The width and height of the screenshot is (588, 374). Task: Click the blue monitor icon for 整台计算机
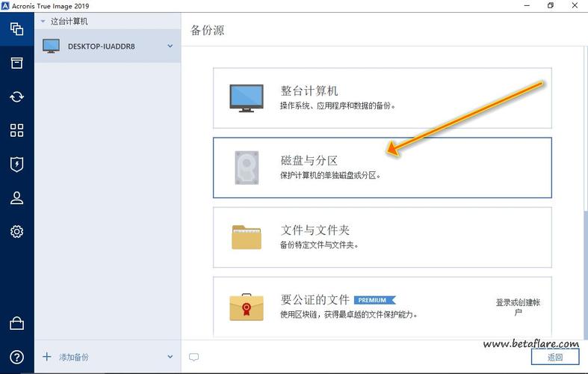pyautogui.click(x=247, y=98)
